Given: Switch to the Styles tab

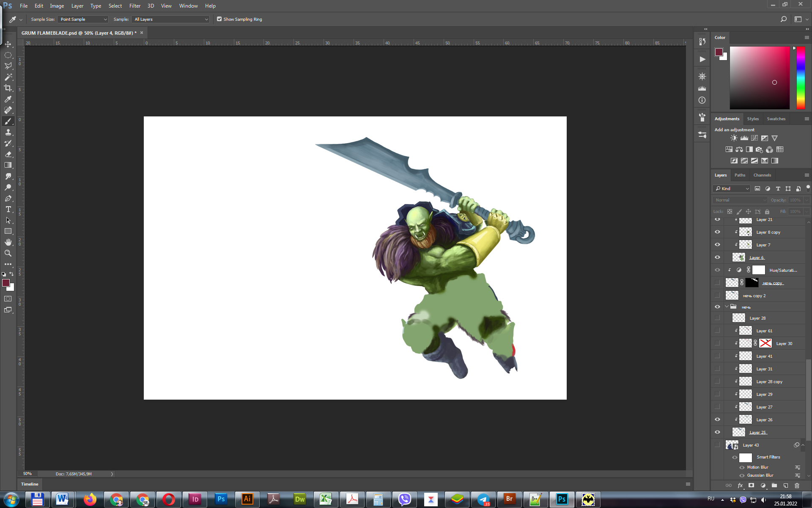Looking at the screenshot, I should [x=753, y=119].
